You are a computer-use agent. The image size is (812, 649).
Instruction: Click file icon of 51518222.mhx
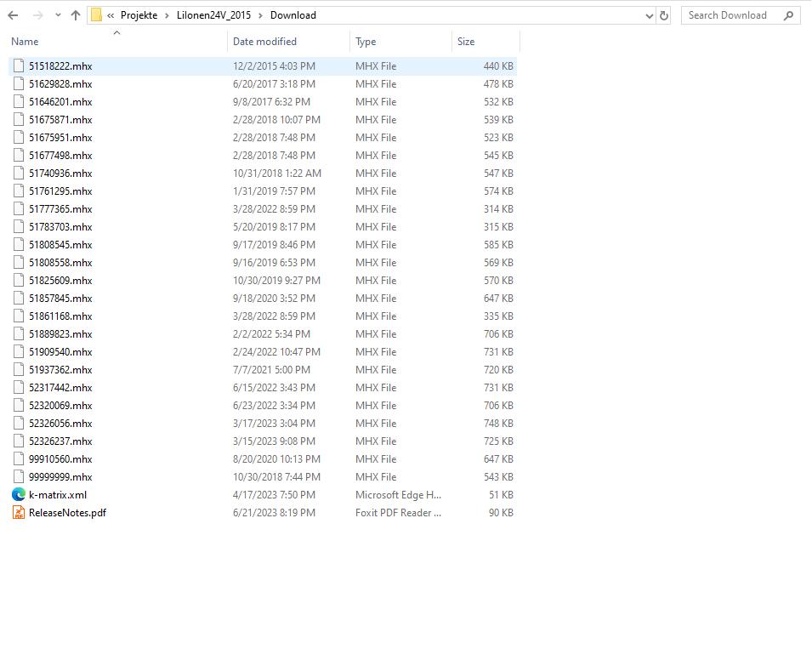coord(19,65)
